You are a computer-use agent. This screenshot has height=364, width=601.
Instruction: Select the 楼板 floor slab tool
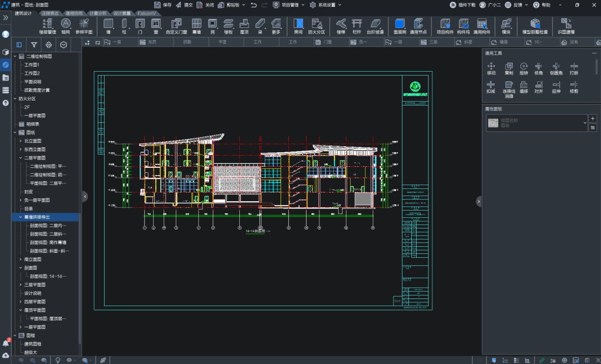pyautogui.click(x=229, y=26)
